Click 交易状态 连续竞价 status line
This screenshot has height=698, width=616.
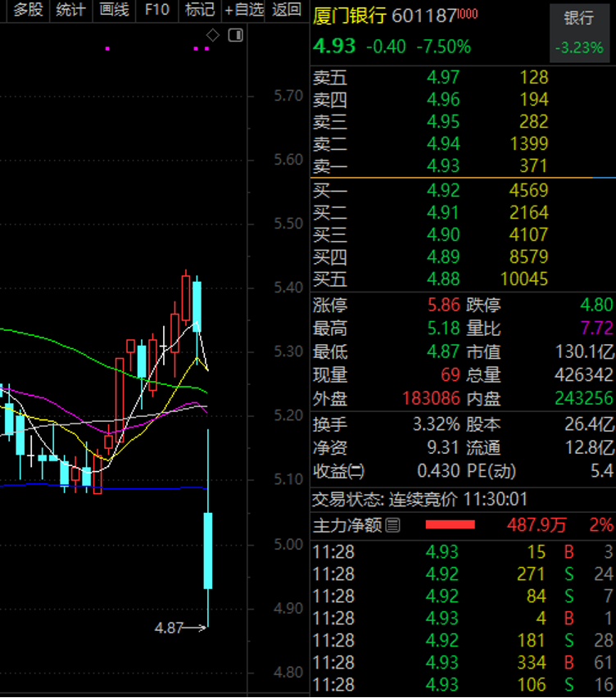pos(419,500)
